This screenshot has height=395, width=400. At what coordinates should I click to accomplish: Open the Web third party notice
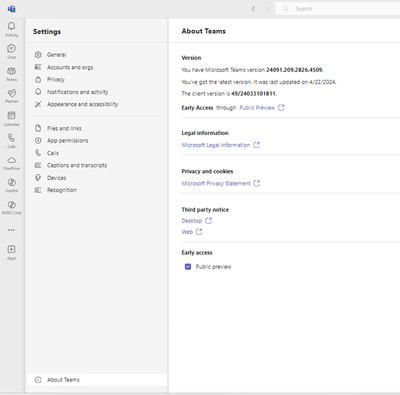[x=187, y=232]
